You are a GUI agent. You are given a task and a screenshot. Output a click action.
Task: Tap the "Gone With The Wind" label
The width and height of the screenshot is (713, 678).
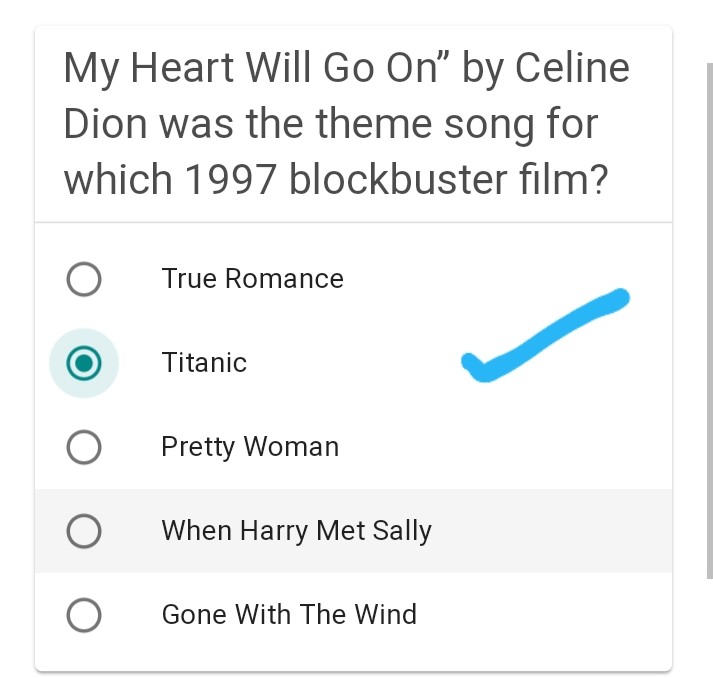pos(289,615)
